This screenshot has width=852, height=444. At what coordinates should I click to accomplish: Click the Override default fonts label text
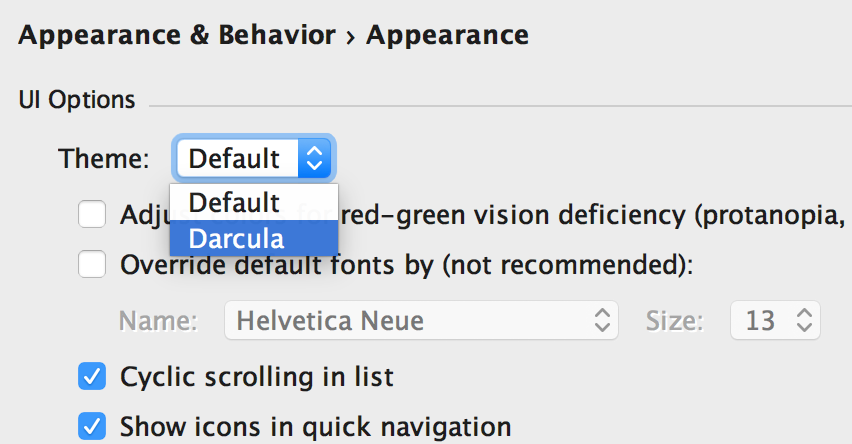click(x=406, y=265)
